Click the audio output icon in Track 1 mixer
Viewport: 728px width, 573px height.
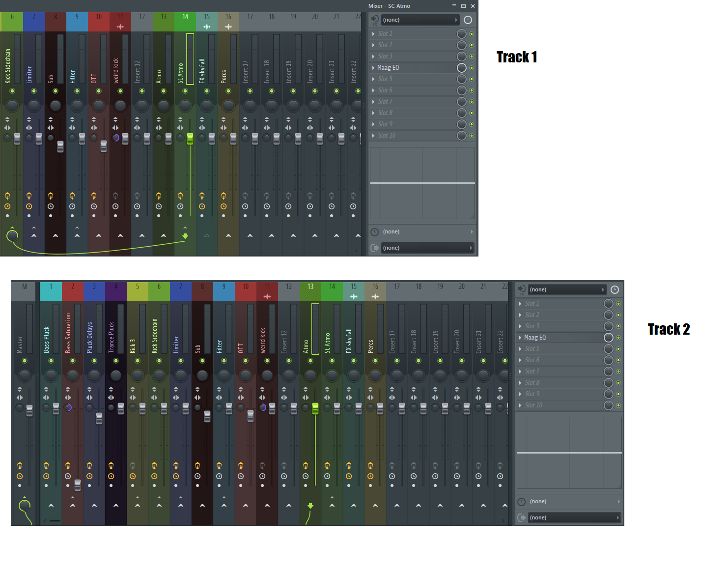click(375, 248)
